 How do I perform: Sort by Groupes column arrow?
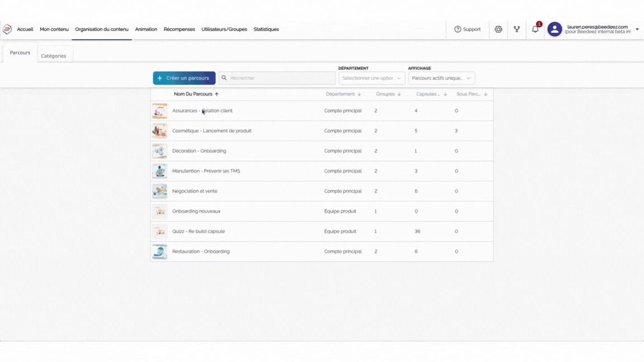(x=399, y=94)
